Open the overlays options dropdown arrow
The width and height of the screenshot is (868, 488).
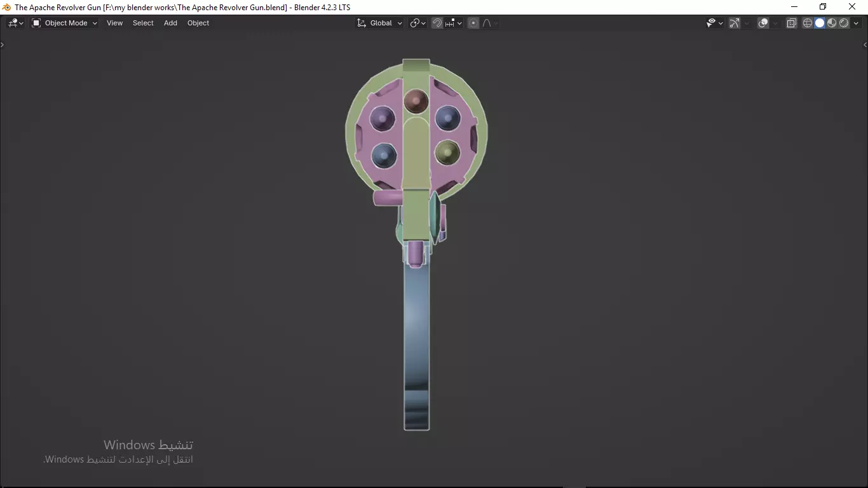pyautogui.click(x=775, y=23)
